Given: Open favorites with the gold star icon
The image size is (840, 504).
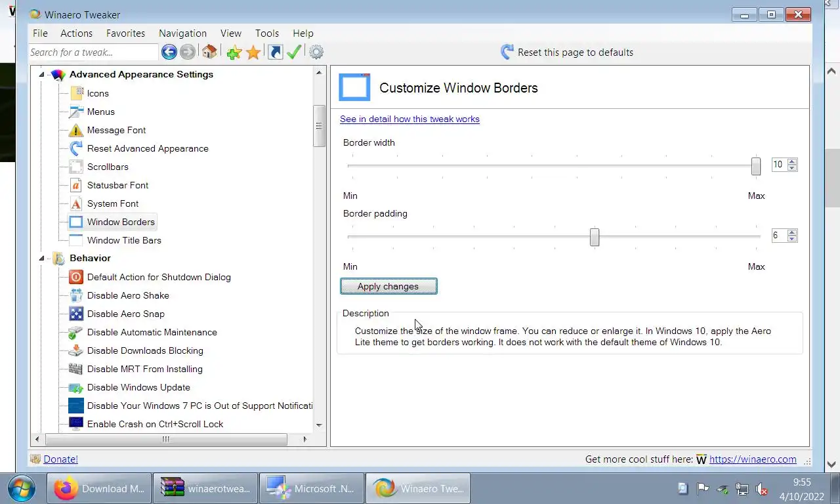Looking at the screenshot, I should (253, 52).
